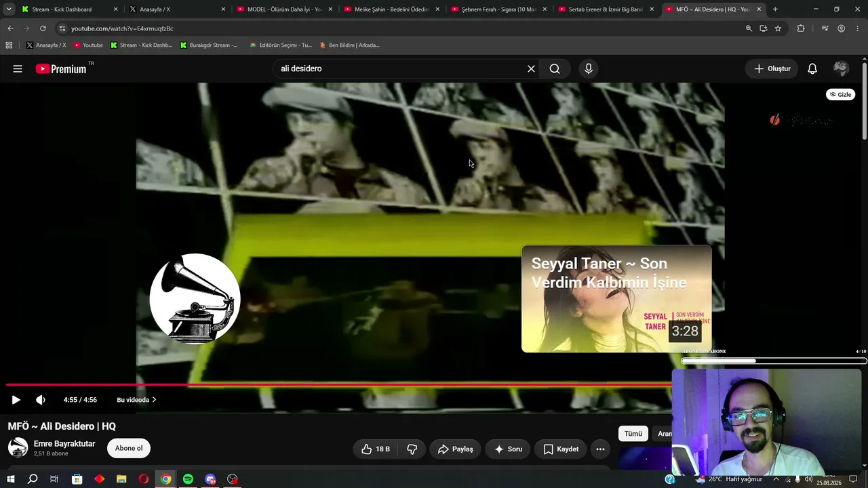Screen dimensions: 868x488
Task: Mute the video volume
Action: click(41, 400)
